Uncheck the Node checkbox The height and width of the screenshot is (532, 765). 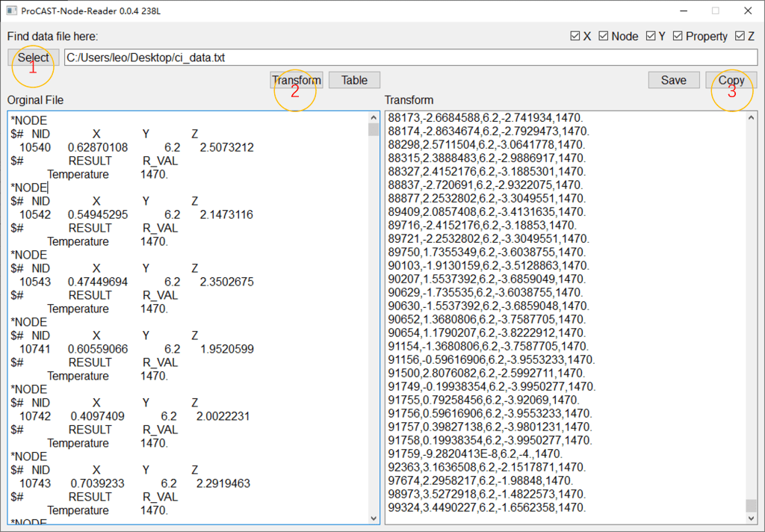[x=604, y=36]
